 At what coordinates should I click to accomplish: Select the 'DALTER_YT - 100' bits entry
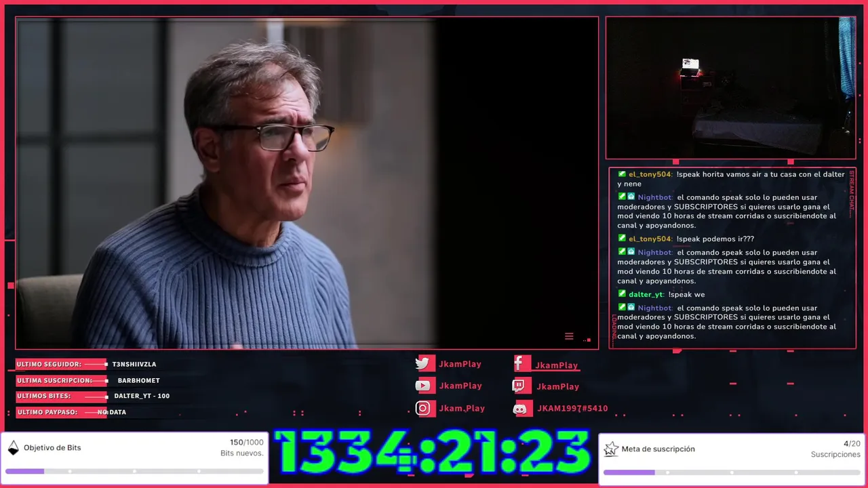point(142,396)
